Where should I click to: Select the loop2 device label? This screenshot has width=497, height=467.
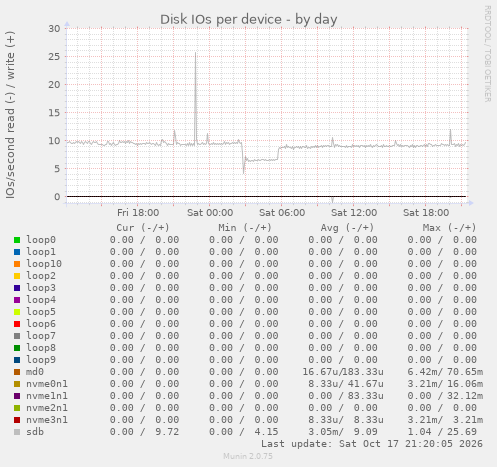point(41,276)
